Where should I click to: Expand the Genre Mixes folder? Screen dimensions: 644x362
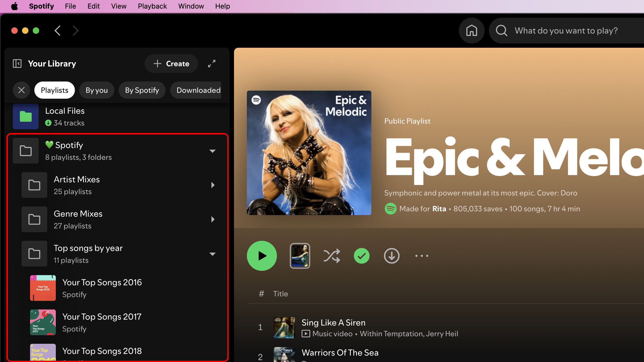[213, 219]
